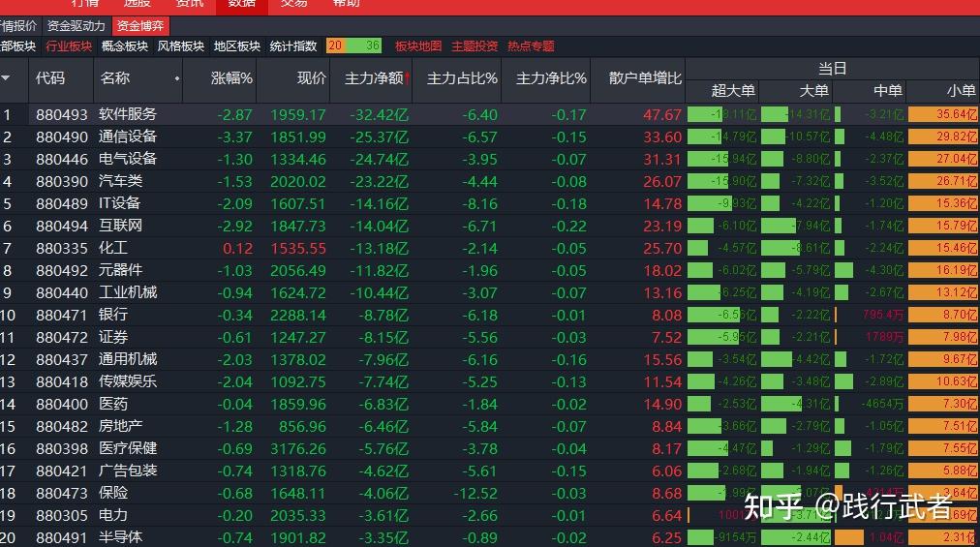The image size is (980, 547).
Task: Open the 概念板块 category tab
Action: (x=125, y=46)
